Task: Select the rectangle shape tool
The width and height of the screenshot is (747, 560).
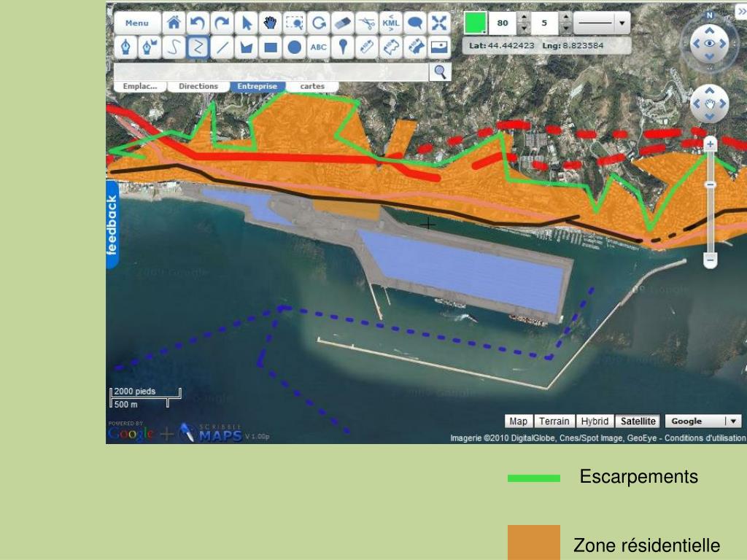Action: click(x=270, y=47)
